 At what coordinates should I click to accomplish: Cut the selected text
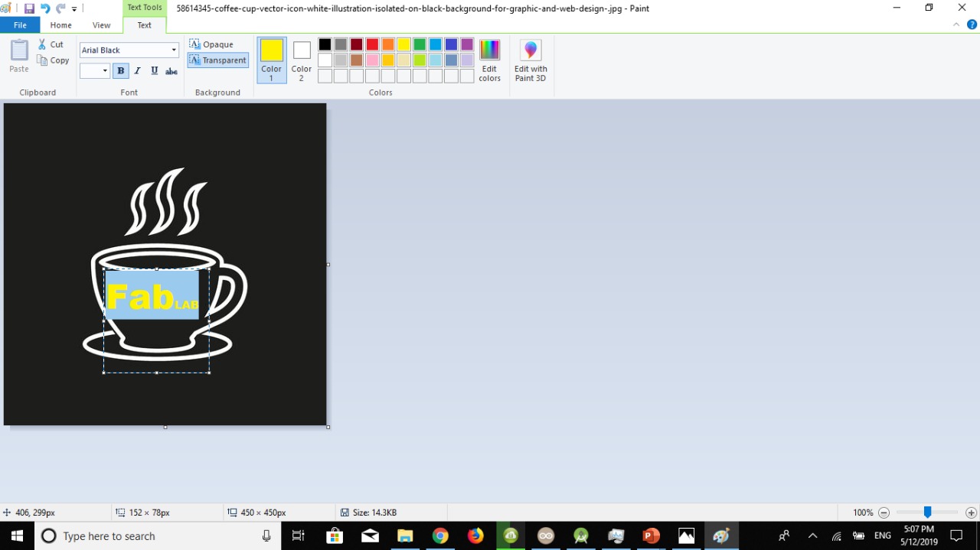click(x=51, y=44)
